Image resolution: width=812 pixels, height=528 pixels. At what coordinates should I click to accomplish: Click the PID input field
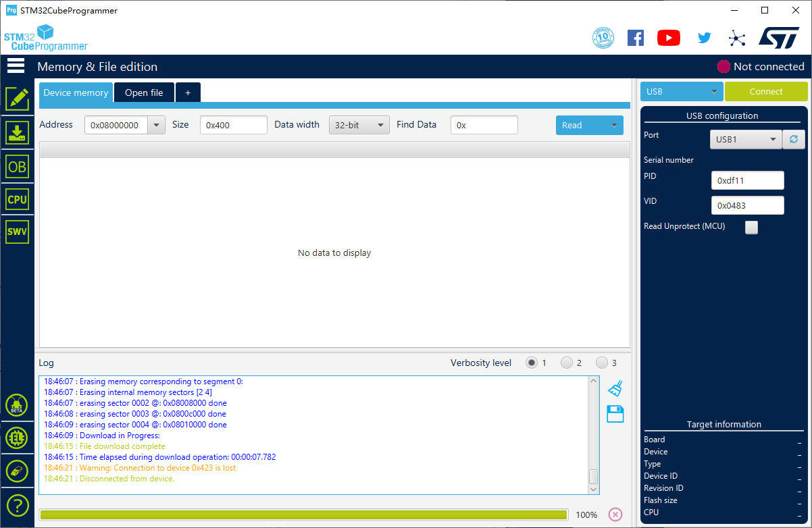[x=748, y=180]
